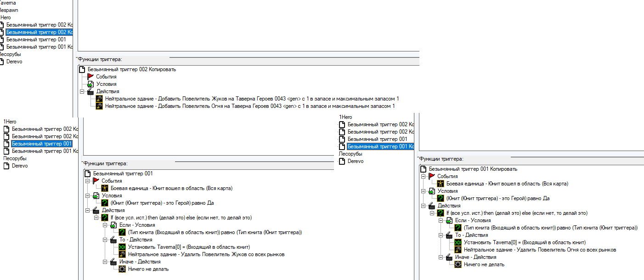Screen dimensions: 644x280
Task: Select Установить Taverna[0] row above Удалить Повелитель Огня
Action: pos(525,242)
